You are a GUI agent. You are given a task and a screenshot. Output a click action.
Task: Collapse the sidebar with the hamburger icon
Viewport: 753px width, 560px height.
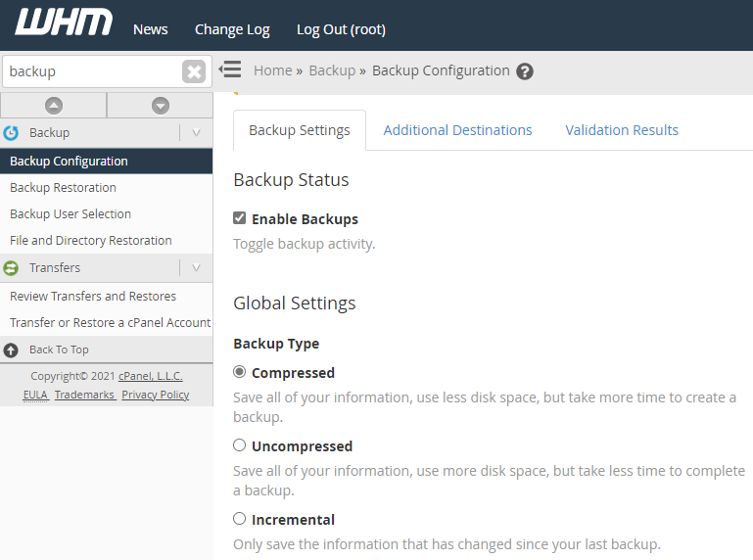point(230,70)
